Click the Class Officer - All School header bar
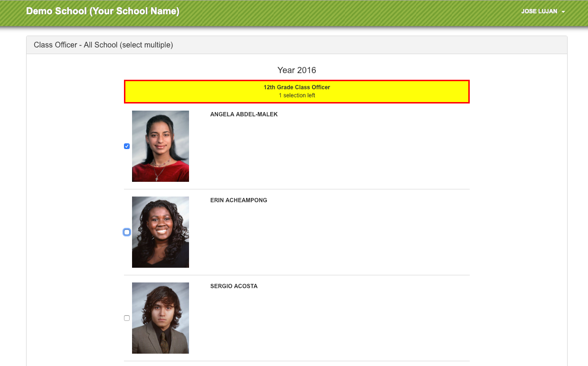The height and width of the screenshot is (366, 588). pyautogui.click(x=104, y=45)
